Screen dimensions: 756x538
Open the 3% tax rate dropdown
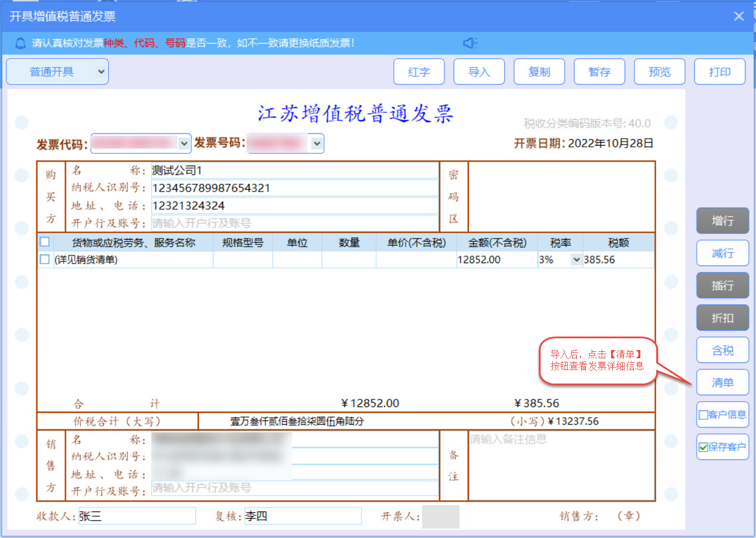(576, 260)
